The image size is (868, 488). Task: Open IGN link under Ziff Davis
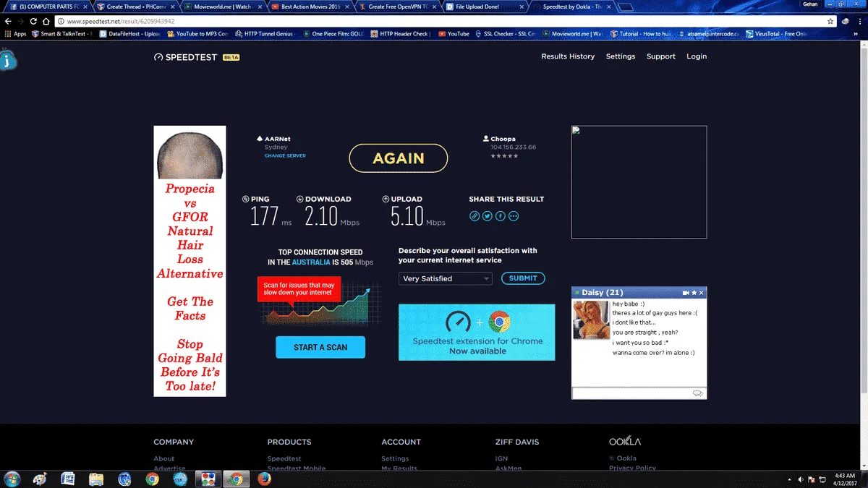pos(501,458)
